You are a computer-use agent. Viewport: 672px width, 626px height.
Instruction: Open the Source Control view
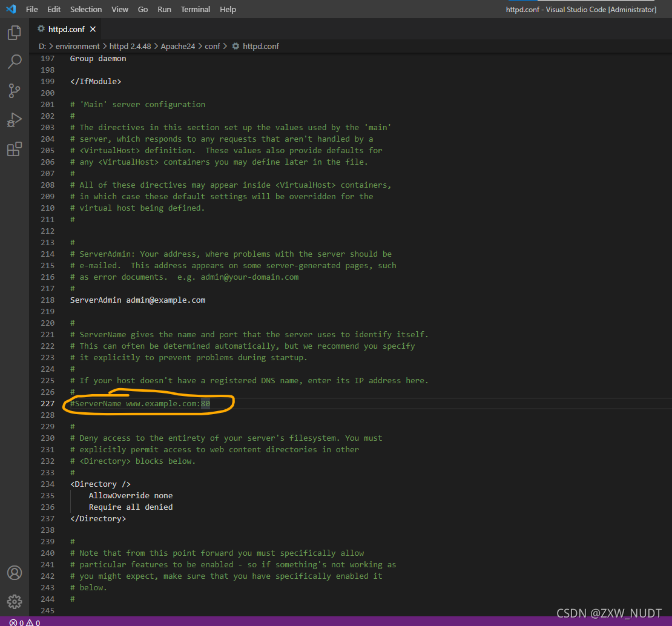(14, 91)
